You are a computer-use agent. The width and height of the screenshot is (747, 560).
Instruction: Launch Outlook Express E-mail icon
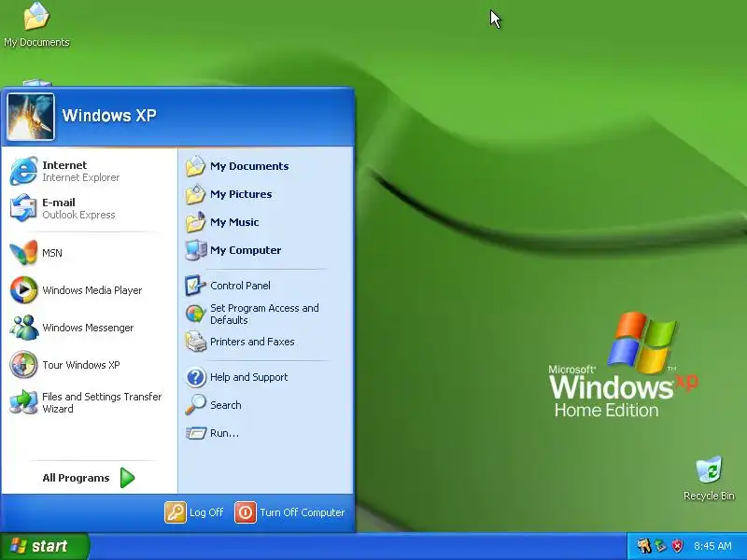(23, 208)
